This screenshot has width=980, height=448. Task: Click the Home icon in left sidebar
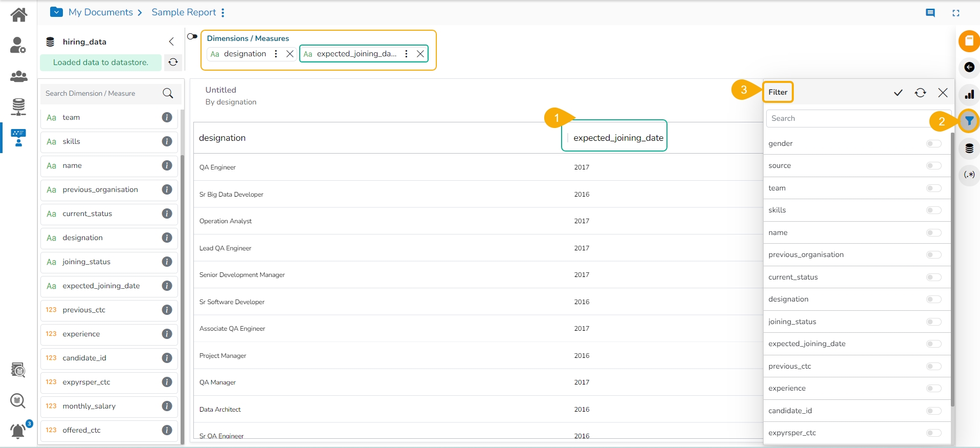(x=18, y=14)
